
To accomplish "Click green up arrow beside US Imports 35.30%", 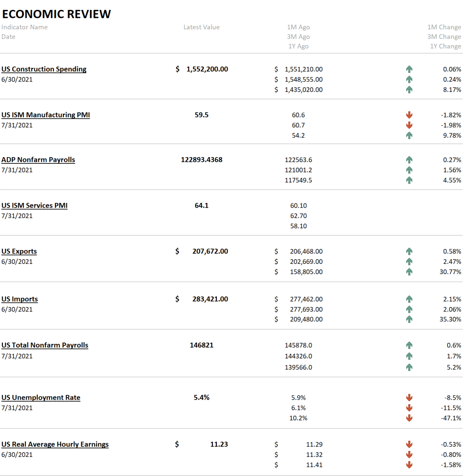I will tap(409, 319).
